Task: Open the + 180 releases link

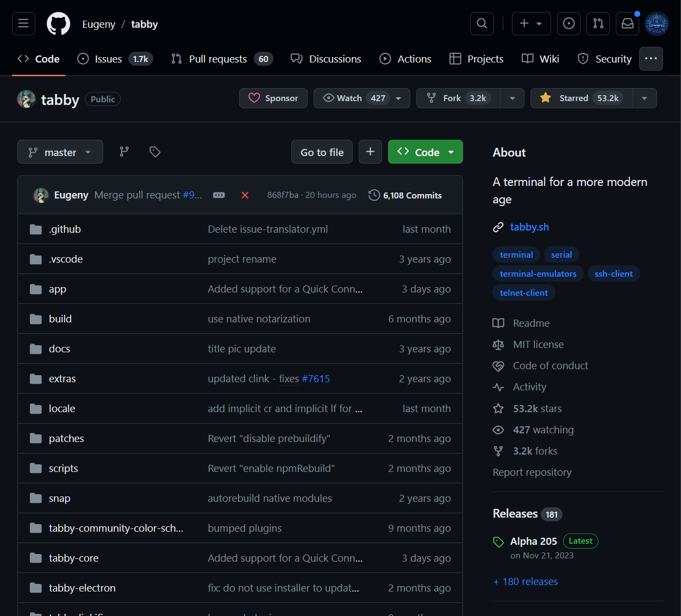Action: click(526, 582)
